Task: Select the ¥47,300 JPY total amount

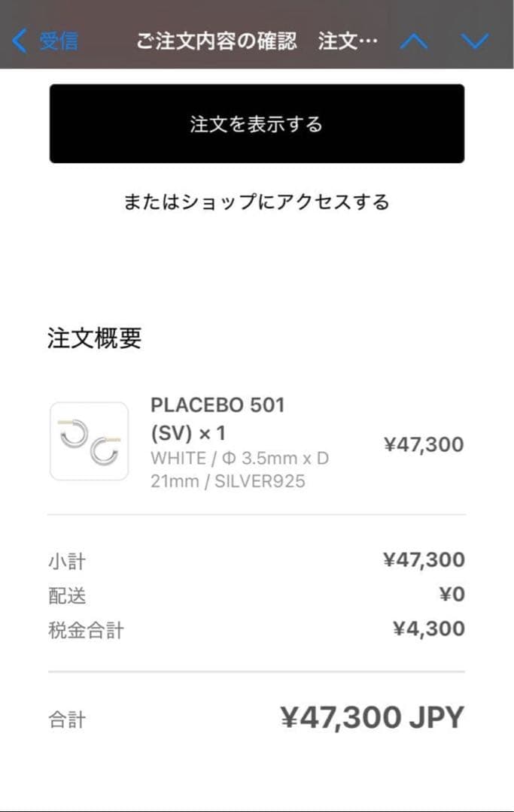Action: 371,718
